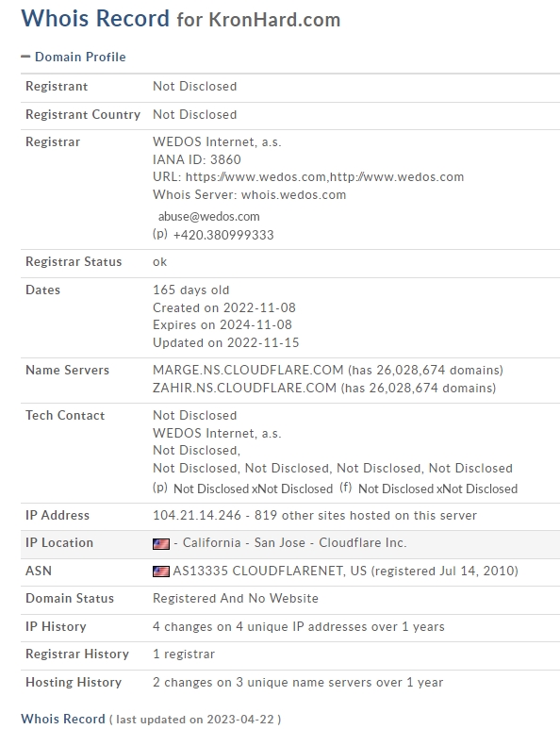
Task: Click the ZAHIR.NS.CLOUDFLARE.COM name server
Action: (x=244, y=388)
